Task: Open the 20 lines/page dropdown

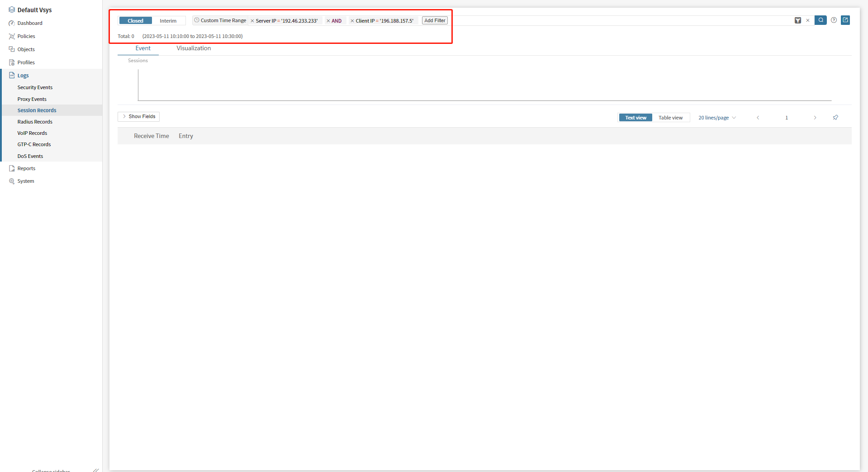Action: pos(717,118)
